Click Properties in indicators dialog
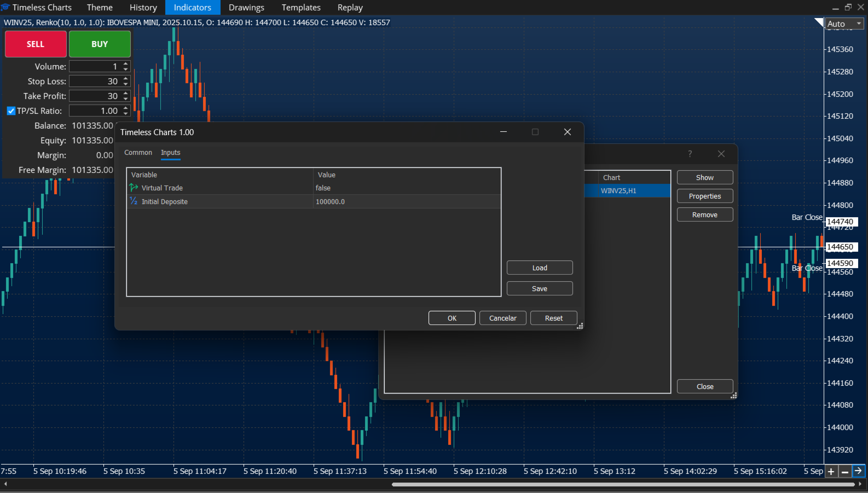 705,196
